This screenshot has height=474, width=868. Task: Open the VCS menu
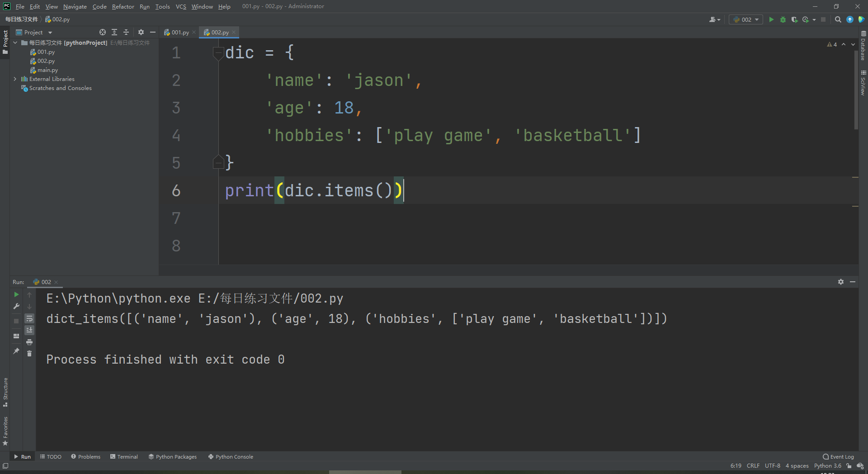[x=181, y=6]
